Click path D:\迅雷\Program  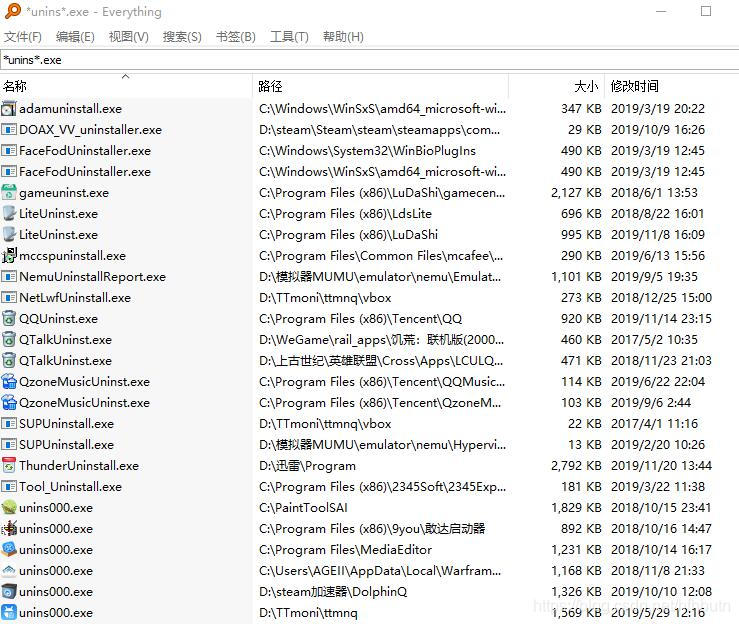point(307,466)
